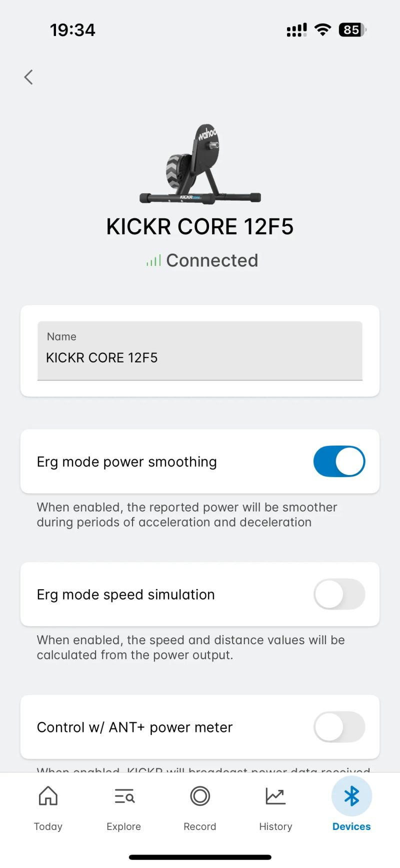Tap the 19:34 clock in status bar
400x868 pixels.
pos(72,30)
